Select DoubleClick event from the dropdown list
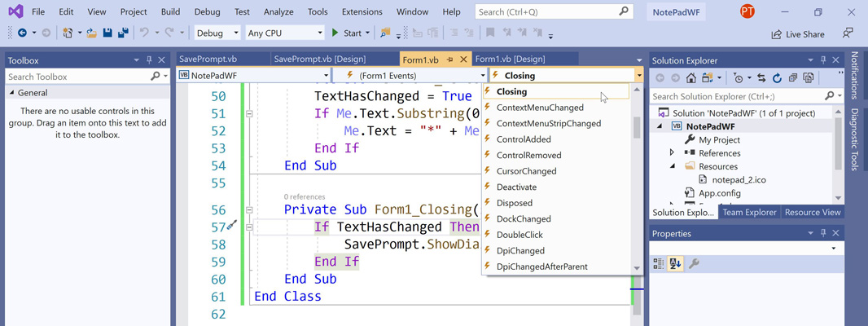 (x=519, y=235)
